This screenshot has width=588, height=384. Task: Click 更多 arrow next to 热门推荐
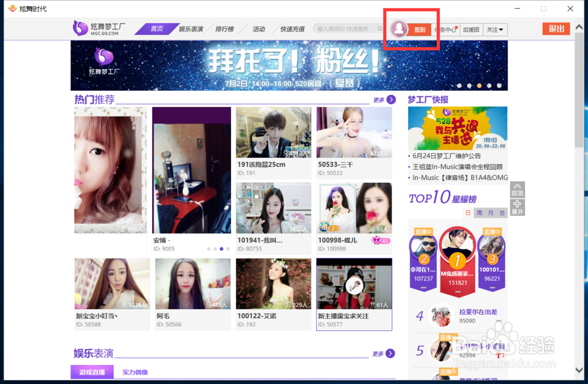(x=391, y=99)
